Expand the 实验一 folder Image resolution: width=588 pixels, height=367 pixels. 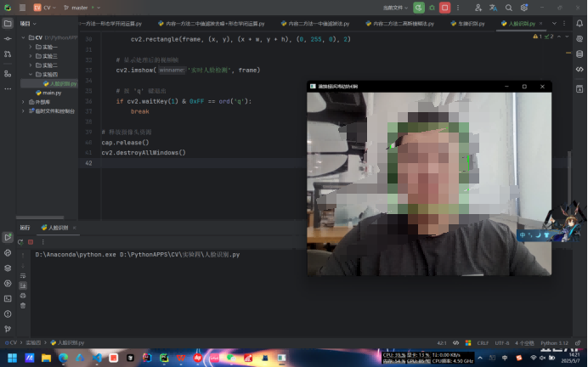(x=31, y=47)
